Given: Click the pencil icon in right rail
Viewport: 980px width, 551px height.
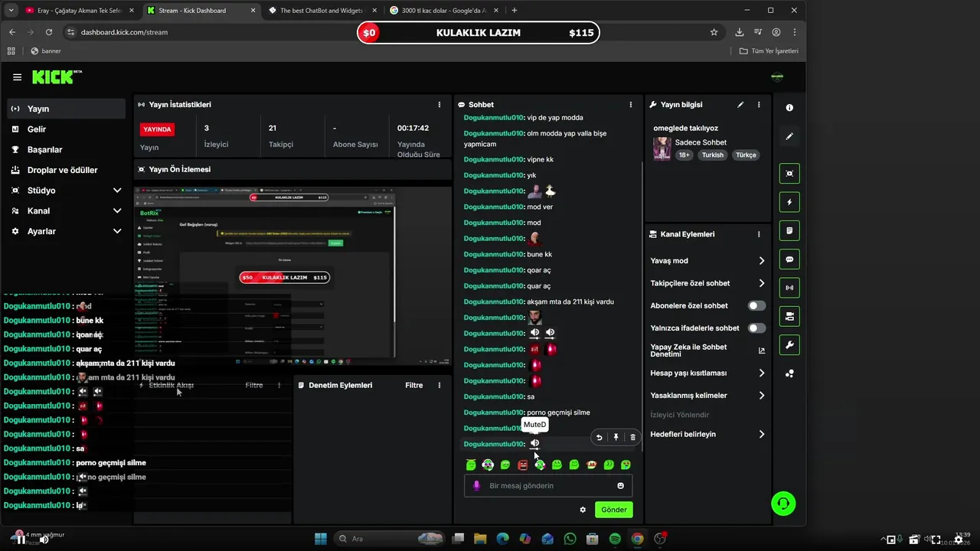Looking at the screenshot, I should click(789, 136).
